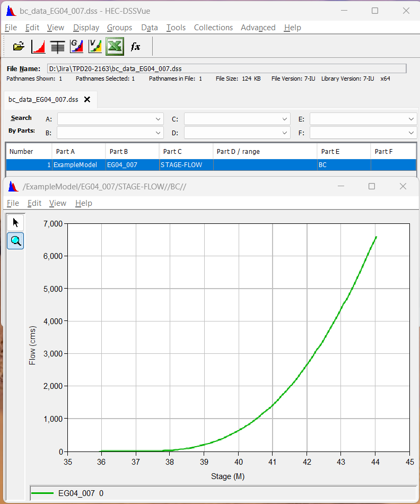The height and width of the screenshot is (504, 420).
Task: Select the arrow pointer tool in plot
Action: click(15, 222)
